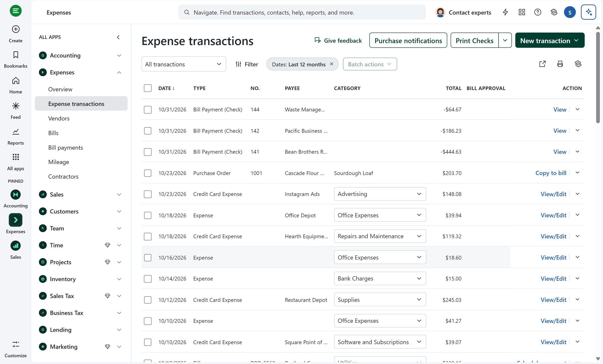
Task: Open the apps grid icon in header
Action: point(522,12)
